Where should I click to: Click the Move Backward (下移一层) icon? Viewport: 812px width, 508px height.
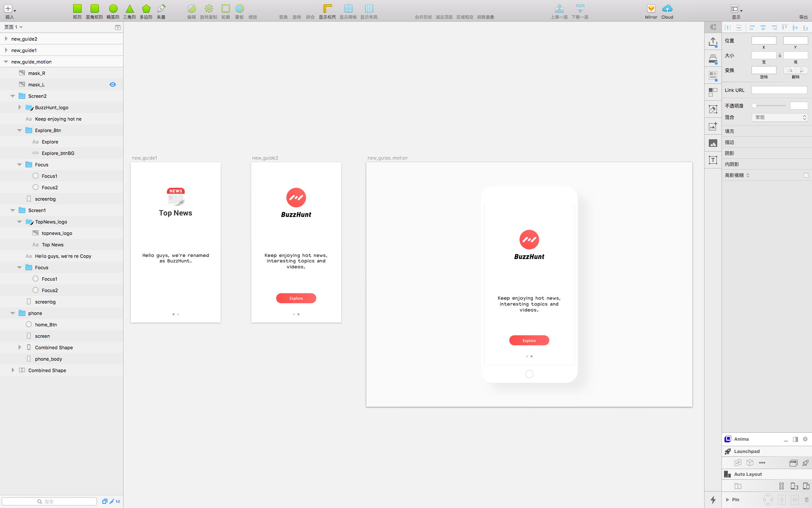tap(580, 8)
